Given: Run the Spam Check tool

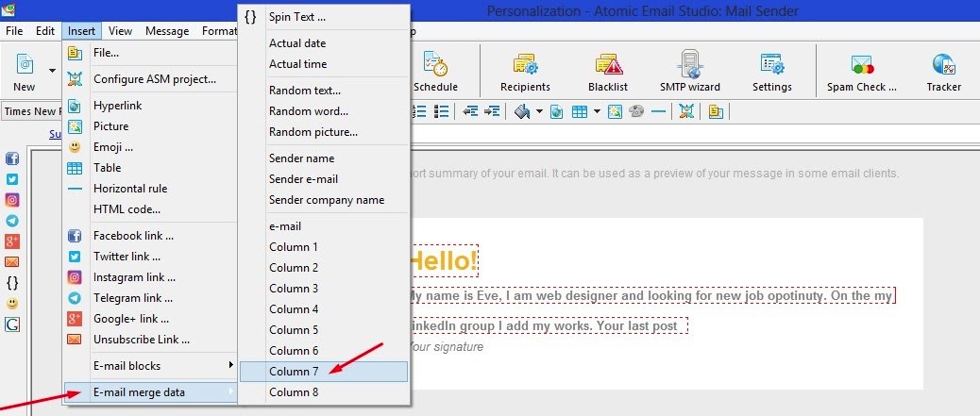Looking at the screenshot, I should click(861, 72).
